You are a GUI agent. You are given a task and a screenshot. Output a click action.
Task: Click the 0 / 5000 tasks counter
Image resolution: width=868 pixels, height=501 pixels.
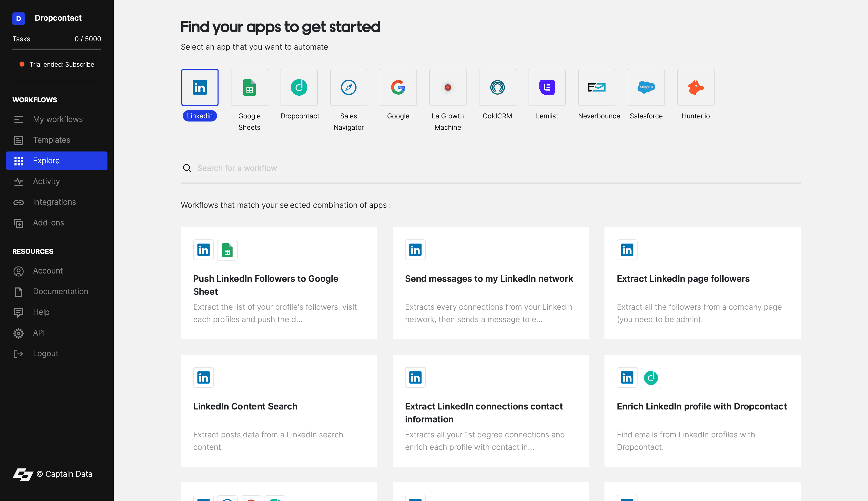tap(88, 39)
